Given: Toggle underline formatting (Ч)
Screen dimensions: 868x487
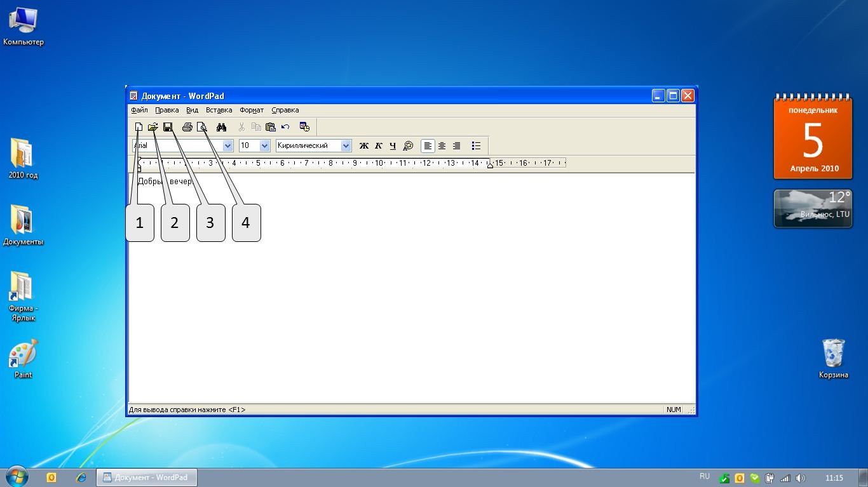Looking at the screenshot, I should point(393,146).
